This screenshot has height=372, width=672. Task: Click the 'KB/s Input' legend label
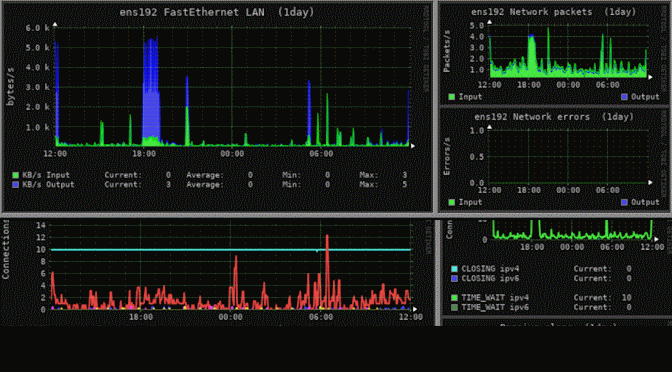(46, 175)
